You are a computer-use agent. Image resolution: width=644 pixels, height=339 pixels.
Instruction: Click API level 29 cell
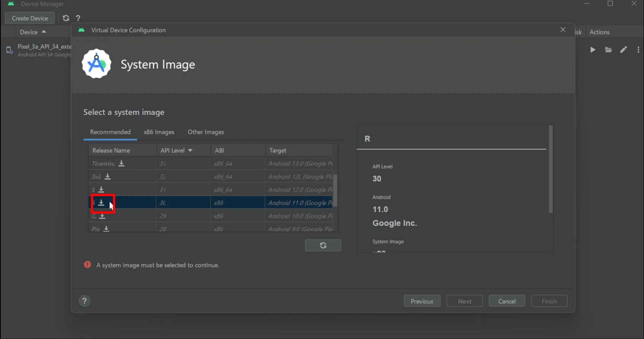click(x=183, y=216)
